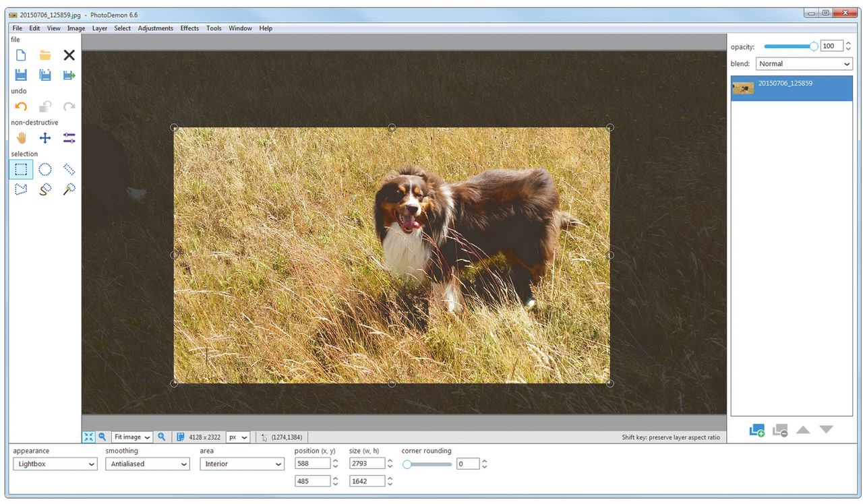The image size is (863, 504).
Task: Click the image size icon in status bar
Action: tap(180, 437)
